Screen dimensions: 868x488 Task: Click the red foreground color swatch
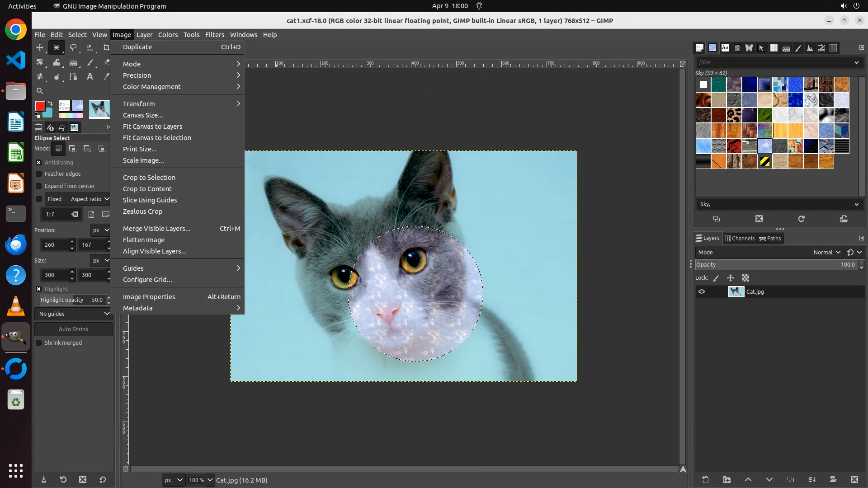[40, 106]
